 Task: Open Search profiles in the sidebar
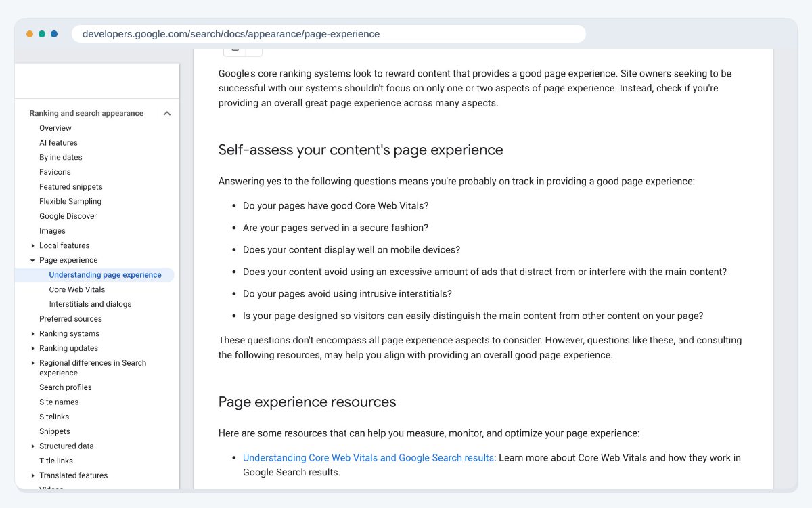[x=66, y=387]
